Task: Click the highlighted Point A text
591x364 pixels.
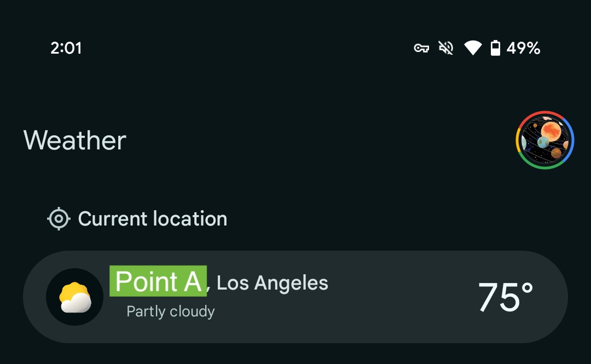Action: click(158, 281)
